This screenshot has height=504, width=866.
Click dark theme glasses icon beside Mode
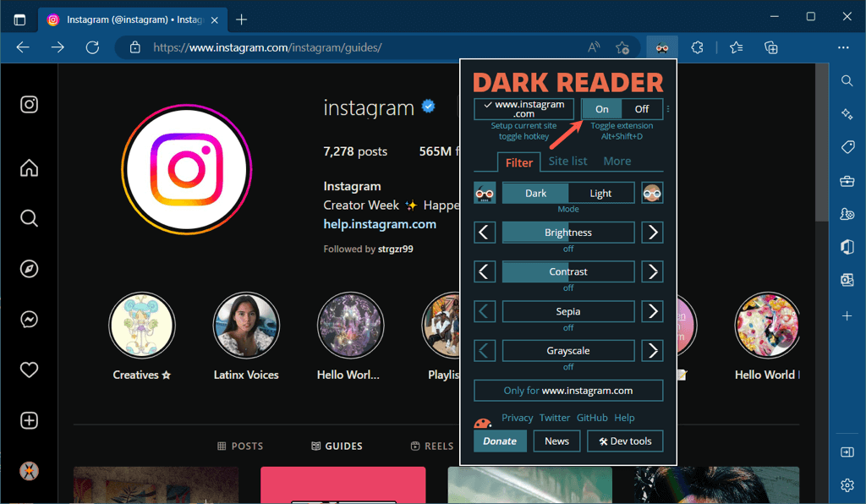[485, 193]
